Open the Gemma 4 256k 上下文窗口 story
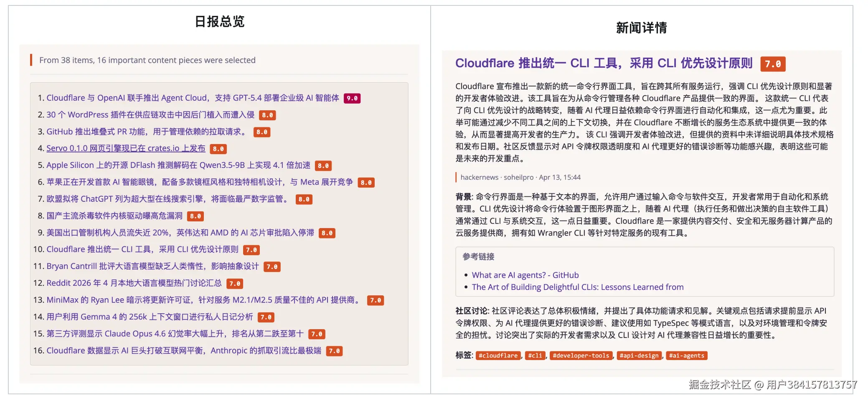The height and width of the screenshot is (401, 868). (x=150, y=317)
